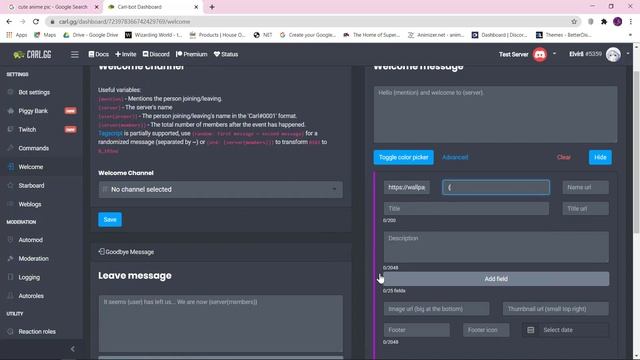Viewport: 640px width, 360px height.
Task: Click the user avatar
Action: pos(613,54)
